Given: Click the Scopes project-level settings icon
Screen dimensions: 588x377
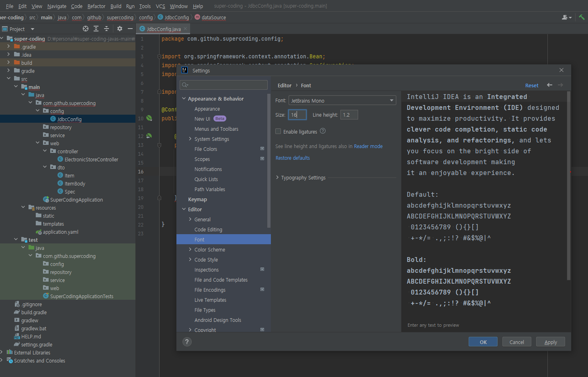Looking at the screenshot, I should [x=262, y=159].
